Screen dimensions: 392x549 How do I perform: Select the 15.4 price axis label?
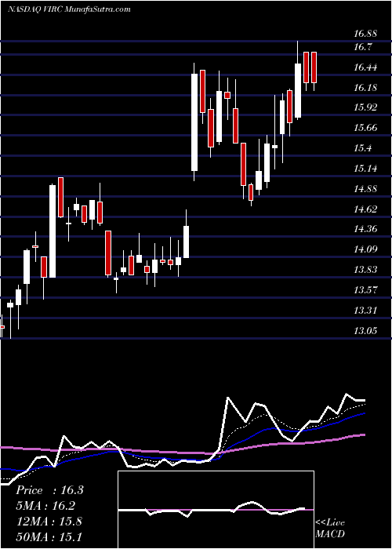tap(362, 148)
